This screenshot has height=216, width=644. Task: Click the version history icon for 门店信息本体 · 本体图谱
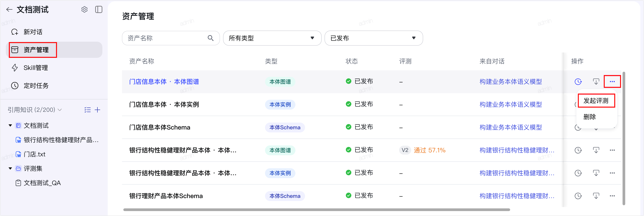(x=578, y=82)
